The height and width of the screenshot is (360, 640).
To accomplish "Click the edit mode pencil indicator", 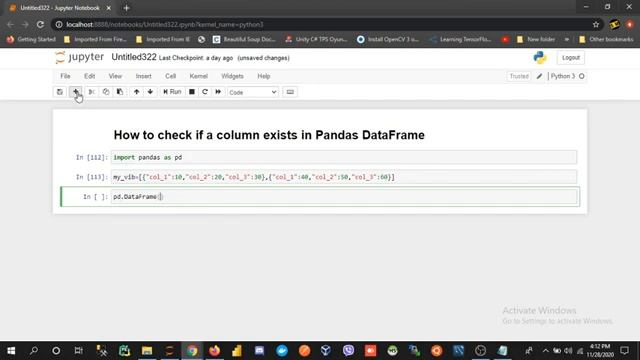I will pos(539,76).
